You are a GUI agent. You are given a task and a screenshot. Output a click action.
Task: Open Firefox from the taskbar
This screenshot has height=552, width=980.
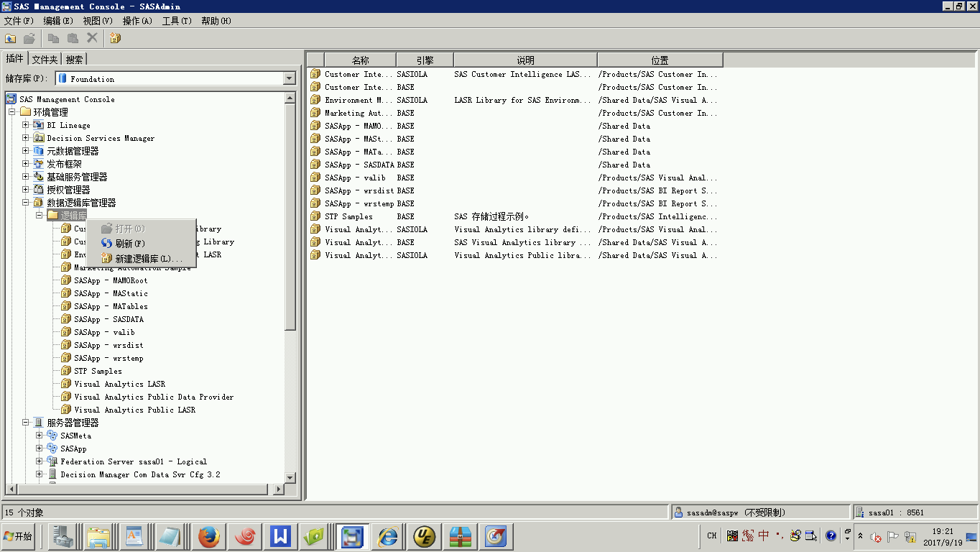pos(208,536)
